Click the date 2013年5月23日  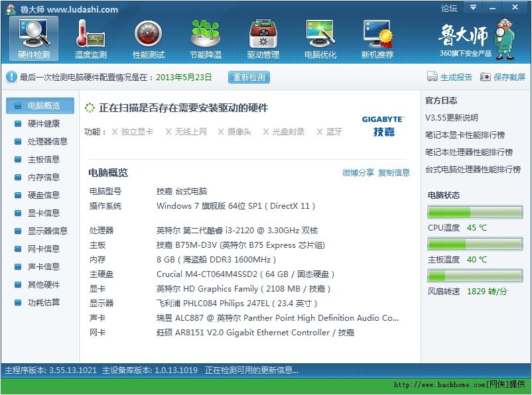(x=184, y=77)
